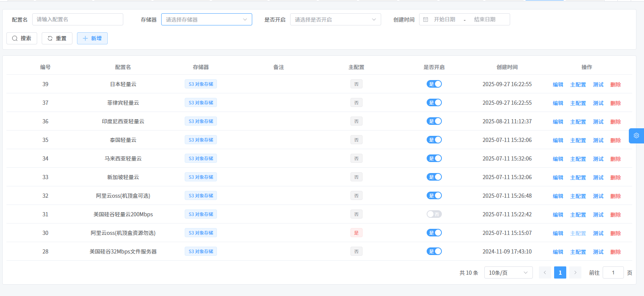Screen dimensions: 644x296
Task: Click the 前往 page number input
Action: pyautogui.click(x=613, y=272)
